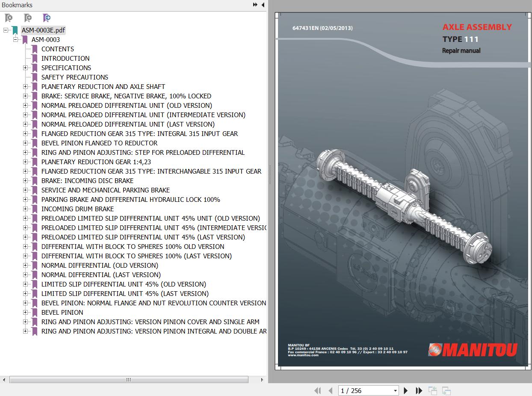
Task: Expand BRAKE: SERVICE BRAKE, NEGATIVE BRAKE bookmark
Action: click(25, 96)
